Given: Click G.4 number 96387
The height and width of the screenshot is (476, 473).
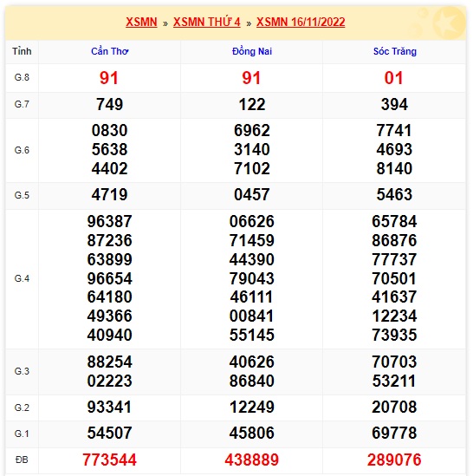Looking at the screenshot, I should pos(109,221).
